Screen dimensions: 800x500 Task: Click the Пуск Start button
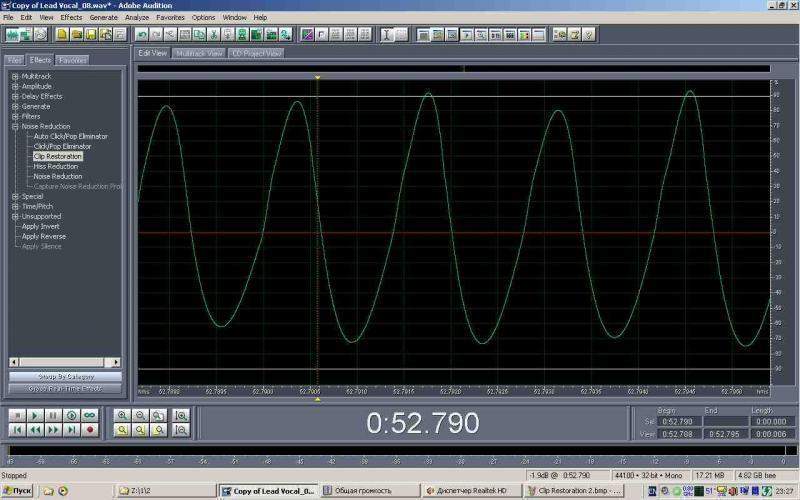(18, 491)
